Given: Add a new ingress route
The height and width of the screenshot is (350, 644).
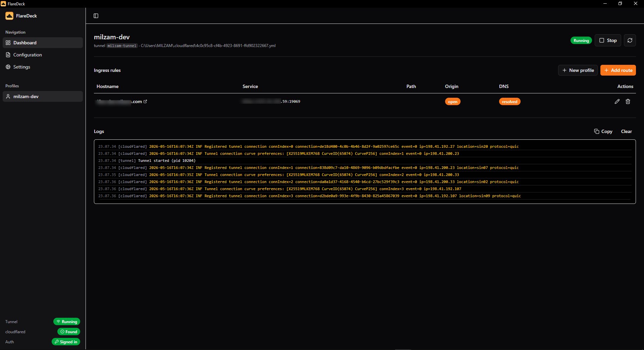Looking at the screenshot, I should point(618,70).
